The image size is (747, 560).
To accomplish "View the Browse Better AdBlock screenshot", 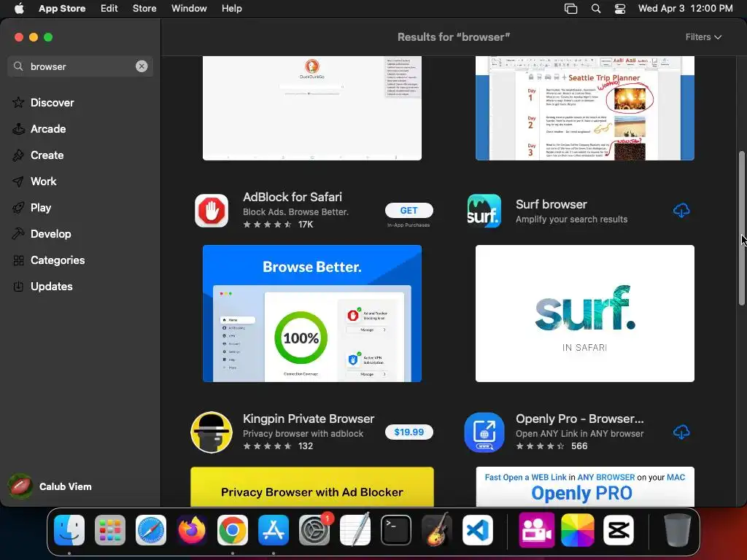I will click(312, 314).
